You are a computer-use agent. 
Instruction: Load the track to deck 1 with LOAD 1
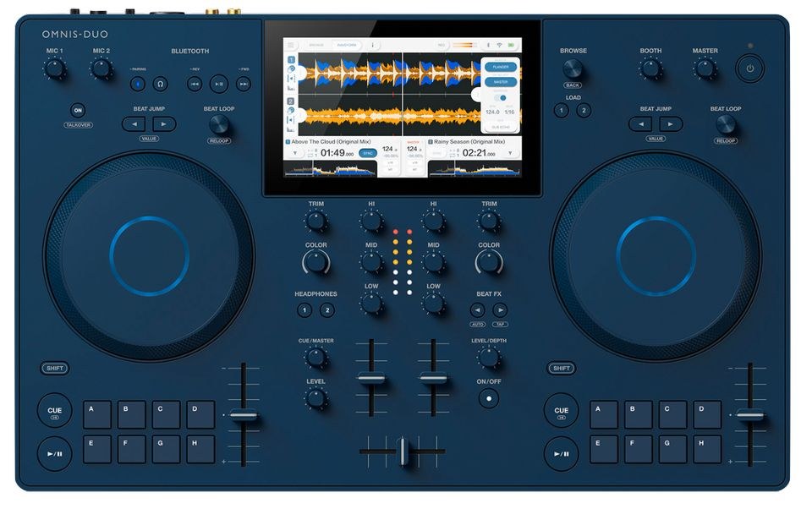pos(561,110)
